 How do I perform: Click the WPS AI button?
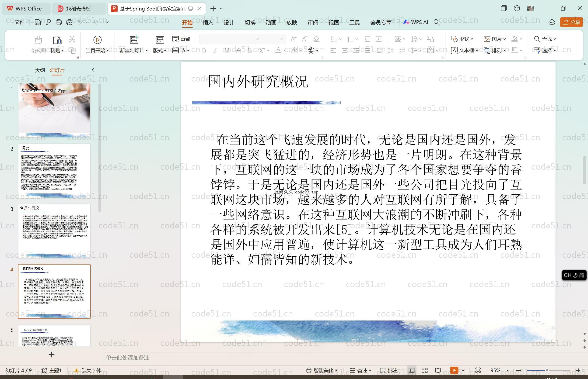pos(416,22)
